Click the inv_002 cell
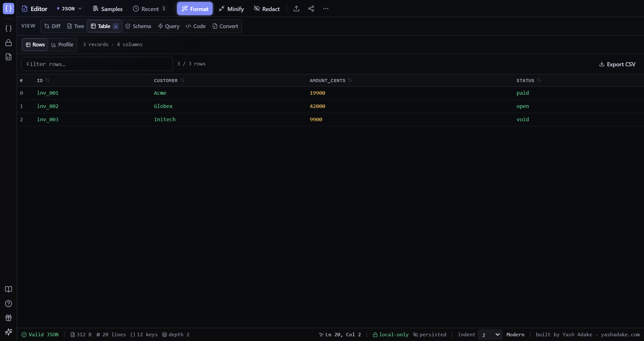644x341 pixels. [48, 106]
